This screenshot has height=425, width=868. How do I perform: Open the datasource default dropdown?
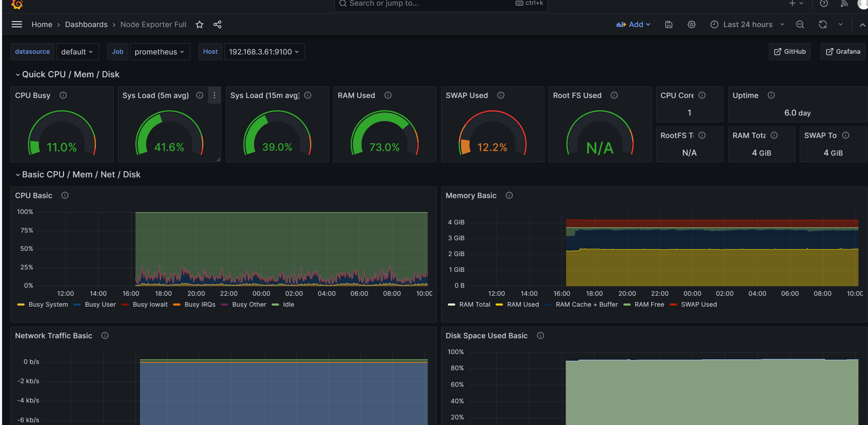[x=77, y=52]
